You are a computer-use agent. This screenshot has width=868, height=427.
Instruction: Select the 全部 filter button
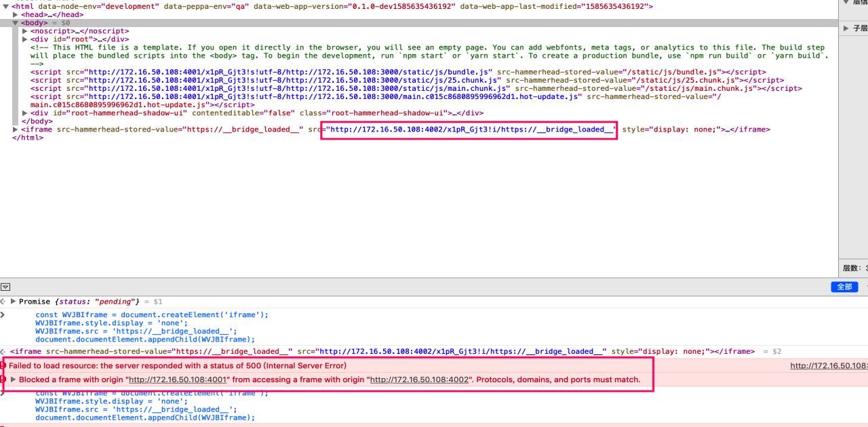pos(844,287)
